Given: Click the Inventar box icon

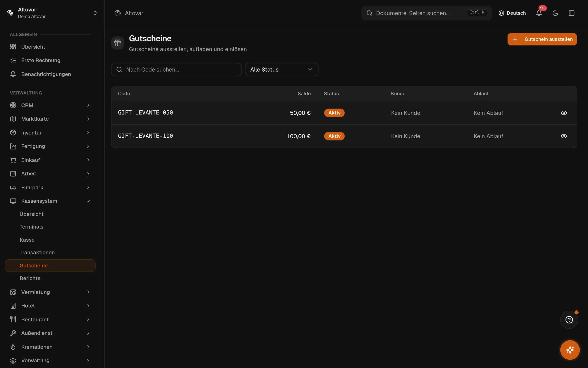Looking at the screenshot, I should (13, 133).
